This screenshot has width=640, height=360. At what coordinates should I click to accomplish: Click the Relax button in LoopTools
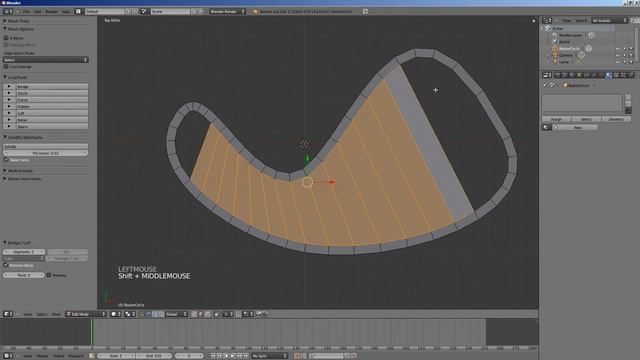click(x=52, y=120)
